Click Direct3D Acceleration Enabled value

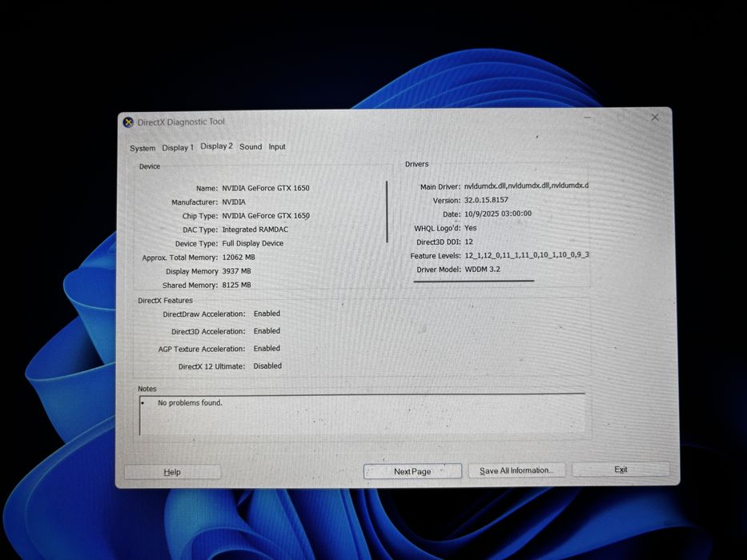[x=267, y=331]
